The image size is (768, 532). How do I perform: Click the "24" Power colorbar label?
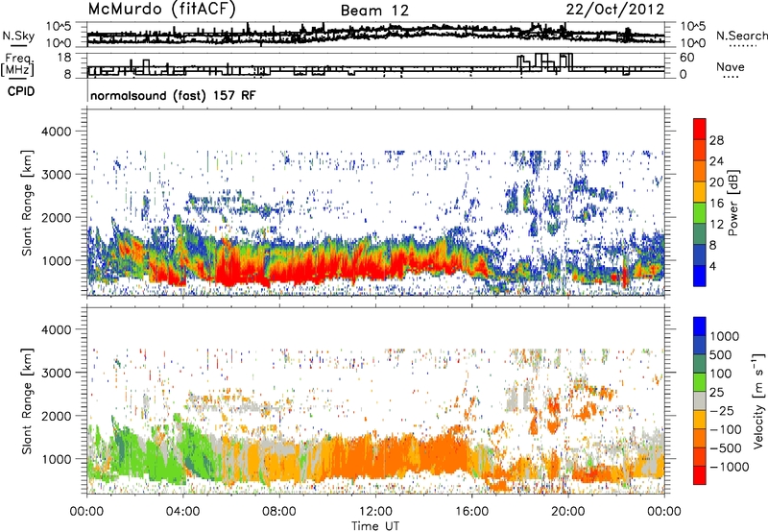coord(716,161)
